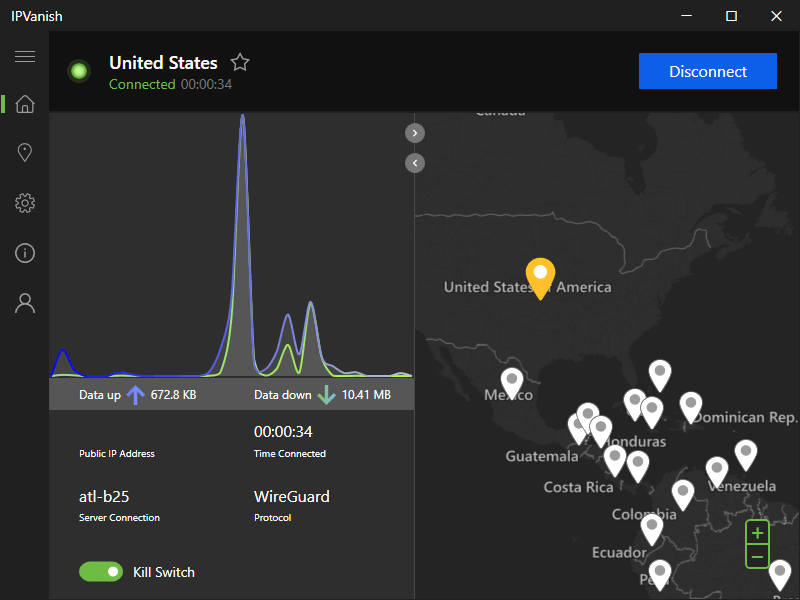Click the Kill Switch label text
The image size is (800, 600).
(x=164, y=572)
